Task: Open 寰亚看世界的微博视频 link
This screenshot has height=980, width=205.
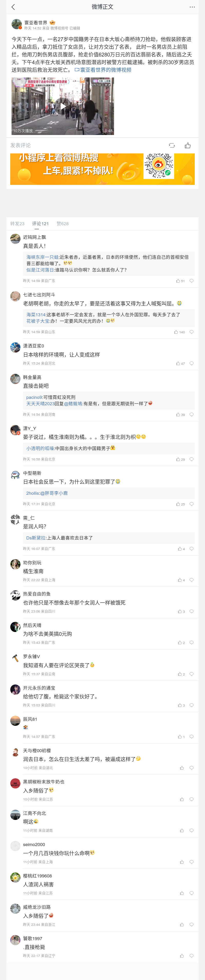Action: [x=103, y=70]
